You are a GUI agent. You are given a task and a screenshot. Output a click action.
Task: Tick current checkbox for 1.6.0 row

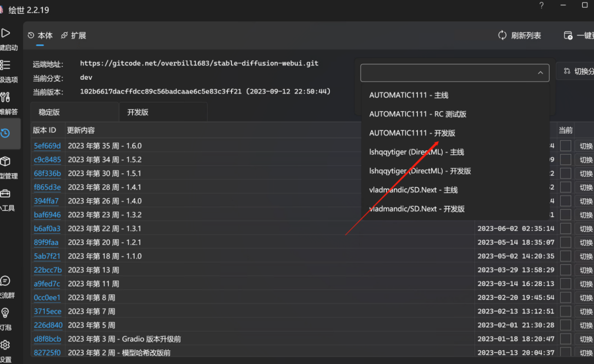point(565,146)
